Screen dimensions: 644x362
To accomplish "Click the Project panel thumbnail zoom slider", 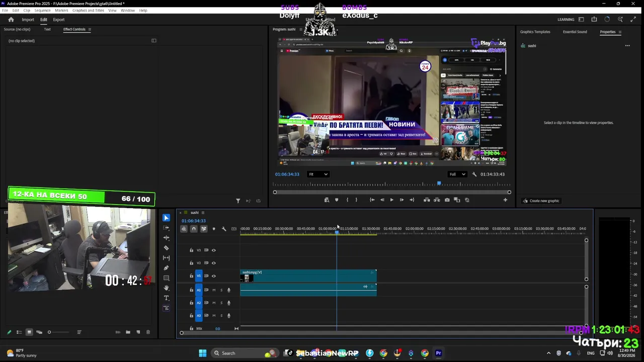I will coord(58,332).
